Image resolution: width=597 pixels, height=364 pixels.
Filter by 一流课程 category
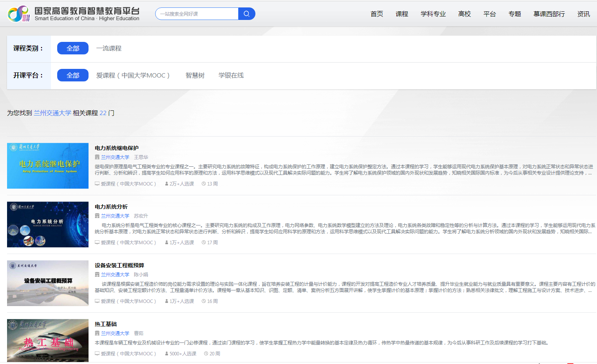point(109,49)
